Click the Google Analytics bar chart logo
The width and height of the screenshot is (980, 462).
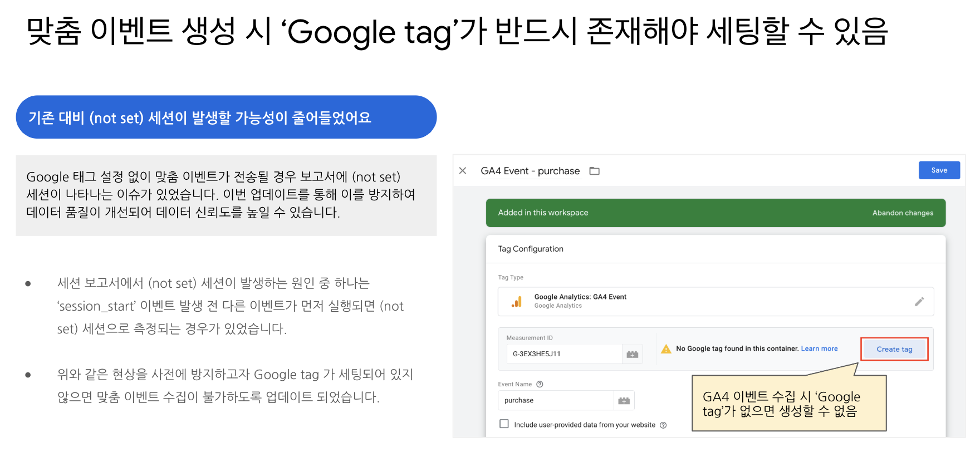pyautogui.click(x=517, y=302)
